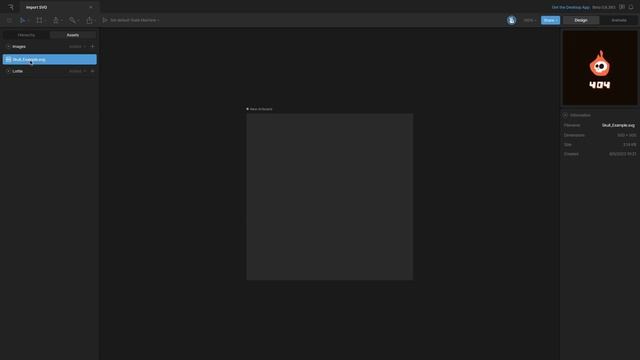Click the Dimensions value
Viewport: 640px width, 360px height.
tap(627, 135)
